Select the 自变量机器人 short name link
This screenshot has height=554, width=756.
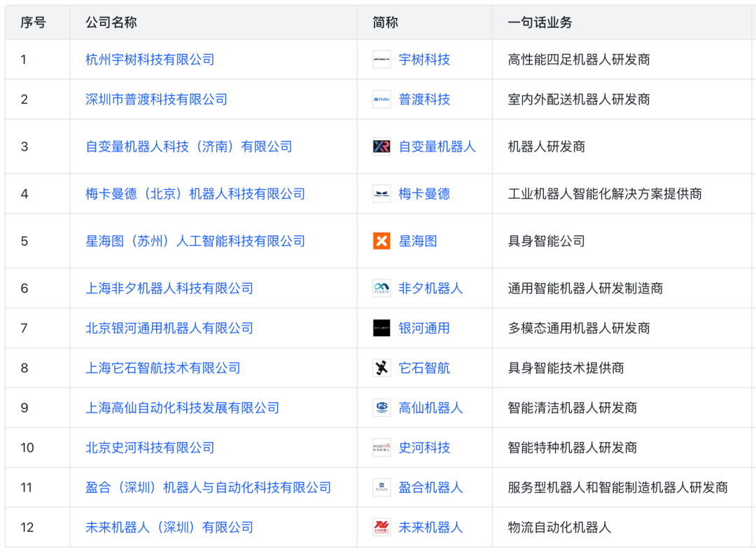[x=437, y=146]
